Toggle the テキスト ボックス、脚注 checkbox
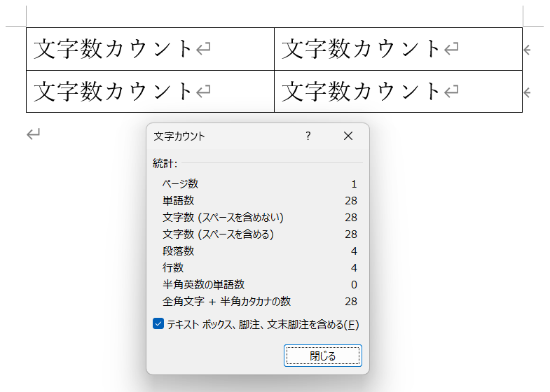Screen dimensions: 550x392 pyautogui.click(x=158, y=324)
